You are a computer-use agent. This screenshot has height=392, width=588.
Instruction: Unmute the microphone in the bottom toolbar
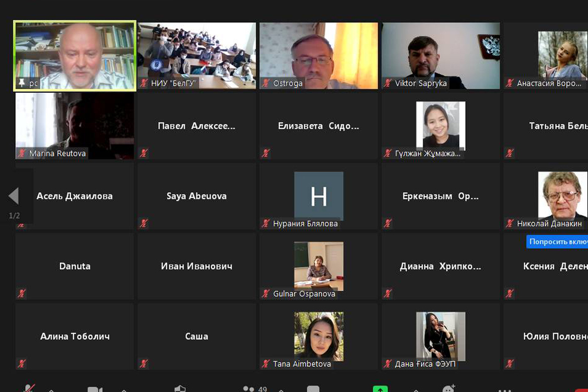[29, 388]
